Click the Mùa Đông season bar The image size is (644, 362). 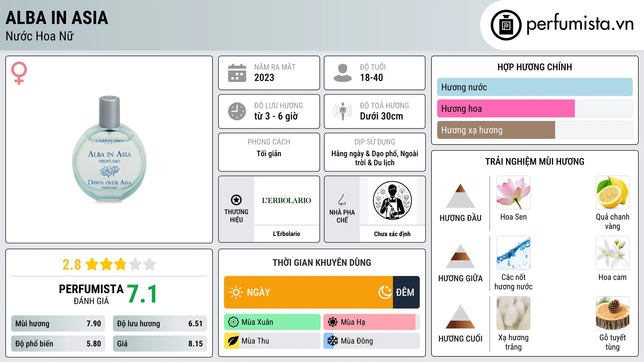[x=372, y=341]
